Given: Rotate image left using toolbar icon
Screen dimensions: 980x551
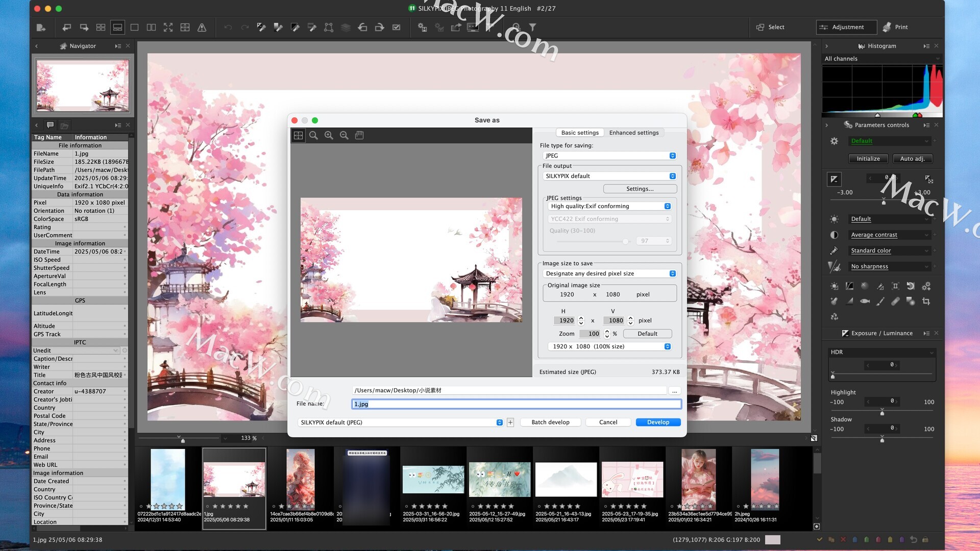Looking at the screenshot, I should (362, 28).
